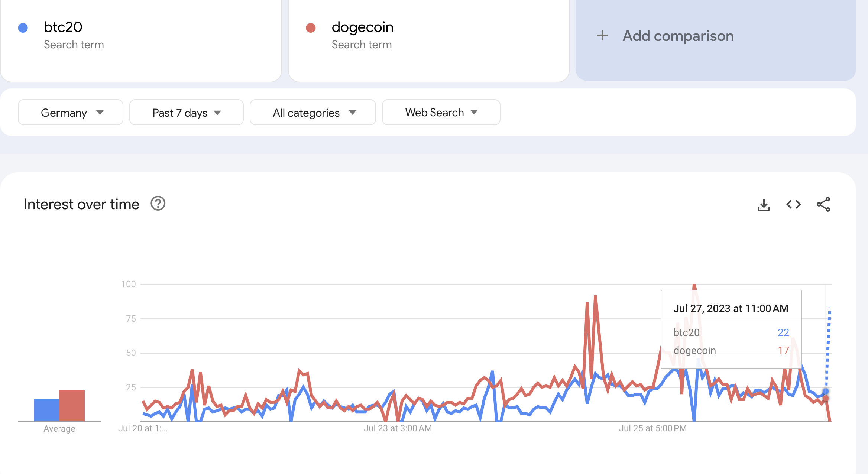Click the btc20 value in the tooltip
The width and height of the screenshot is (868, 474).
(x=783, y=332)
